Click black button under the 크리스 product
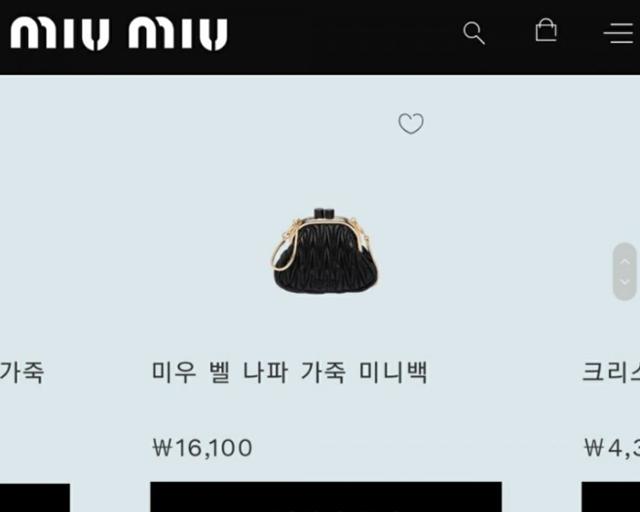640x512 pixels. pyautogui.click(x=611, y=497)
